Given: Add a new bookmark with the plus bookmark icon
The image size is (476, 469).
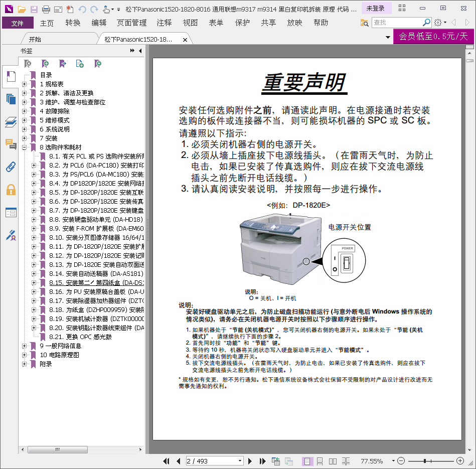Looking at the screenshot, I should [x=45, y=63].
